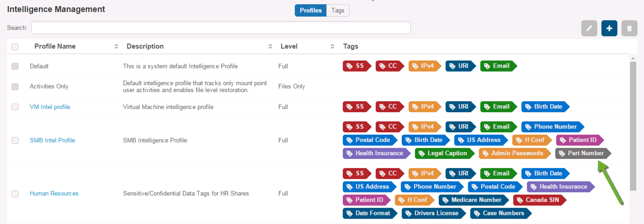Screen dimensions: 644x224
Task: Click the Activities Only profile name
Action: [x=49, y=87]
